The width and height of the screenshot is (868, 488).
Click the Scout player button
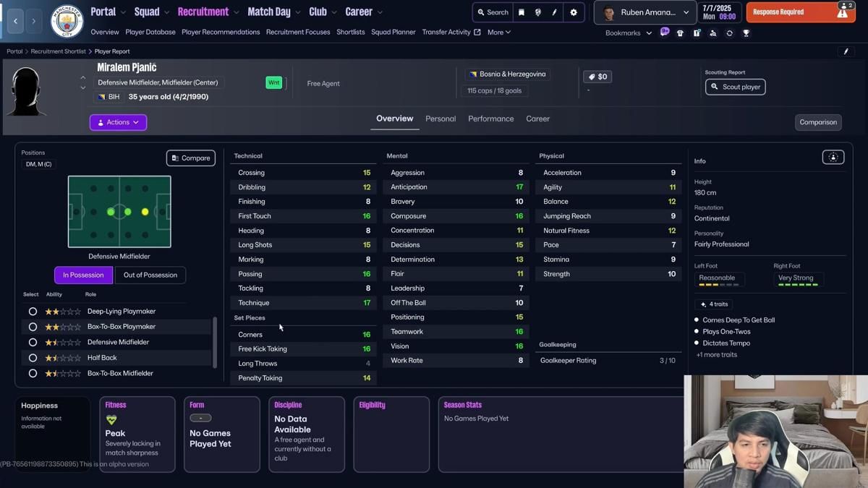(735, 87)
